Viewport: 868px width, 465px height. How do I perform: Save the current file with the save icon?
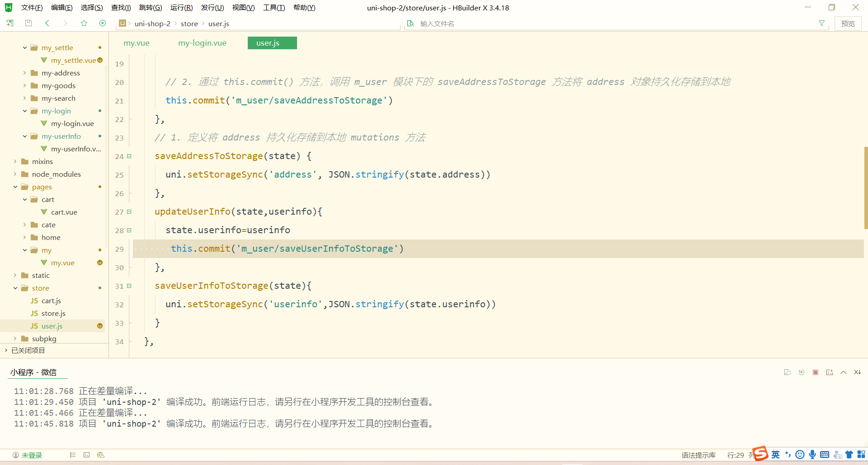(x=28, y=23)
